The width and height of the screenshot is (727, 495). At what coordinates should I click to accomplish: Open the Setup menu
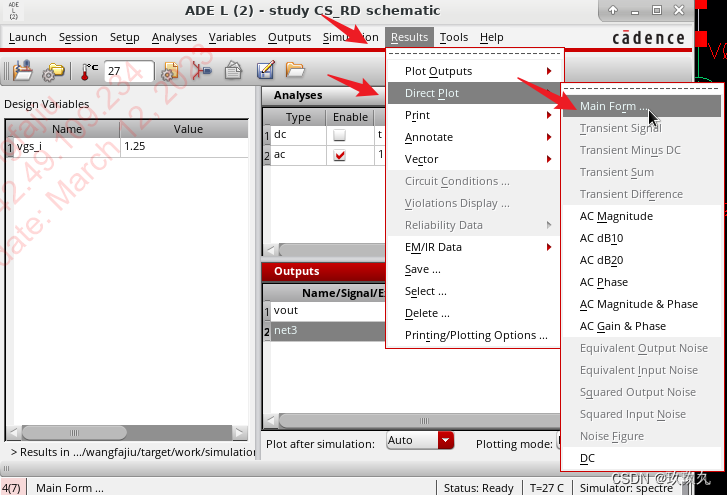pos(124,37)
